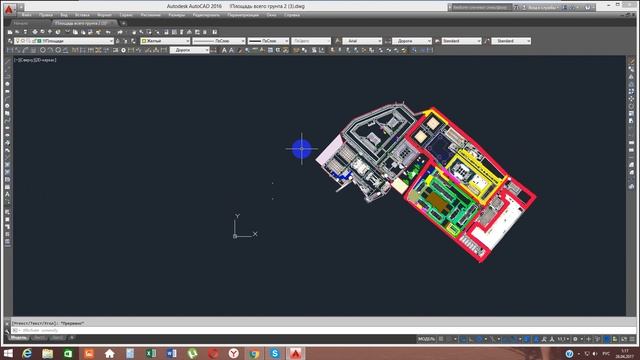The image size is (640, 360).
Task: Toggle grid display in status bar
Action: coord(441,339)
